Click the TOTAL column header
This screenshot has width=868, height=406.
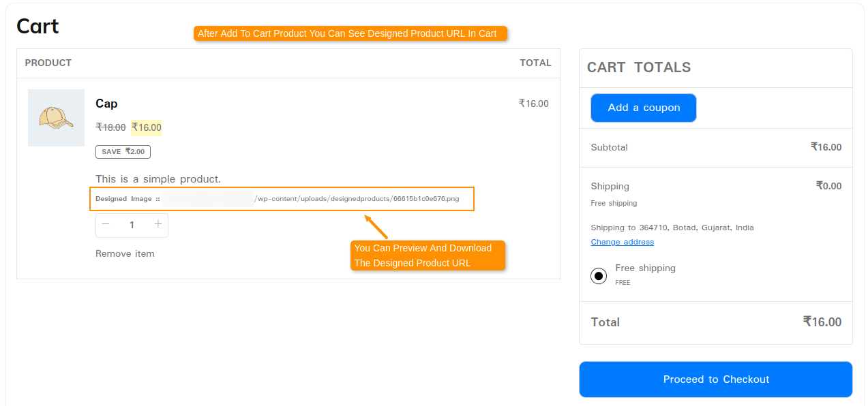(x=535, y=63)
